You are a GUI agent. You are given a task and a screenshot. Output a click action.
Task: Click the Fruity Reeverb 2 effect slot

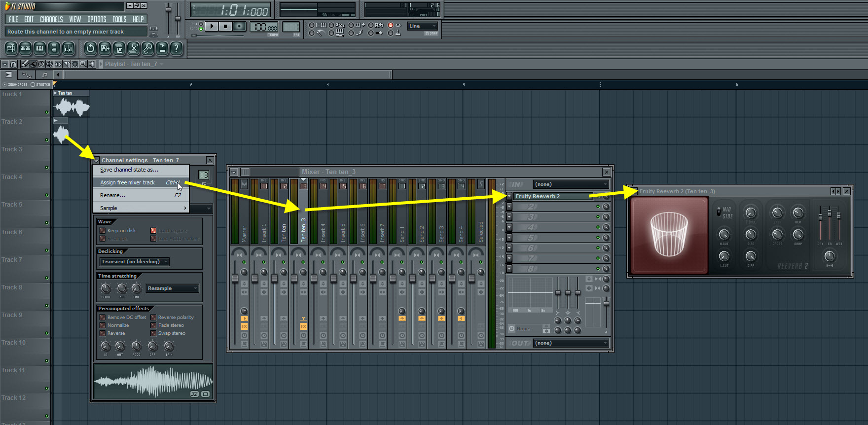pos(553,196)
